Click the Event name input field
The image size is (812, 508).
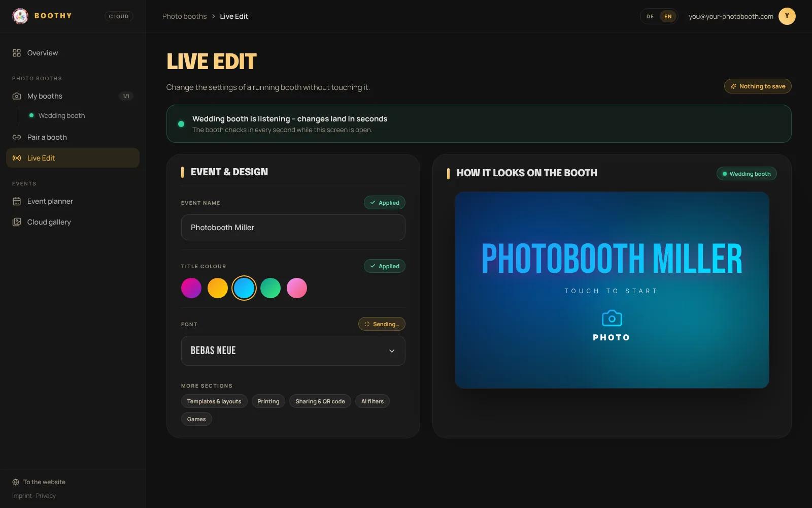point(293,227)
